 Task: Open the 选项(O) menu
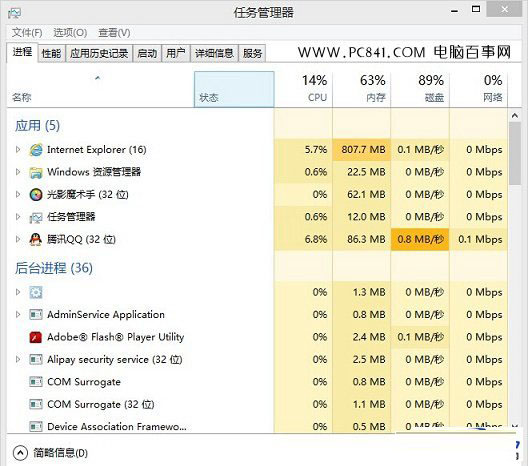click(x=70, y=33)
